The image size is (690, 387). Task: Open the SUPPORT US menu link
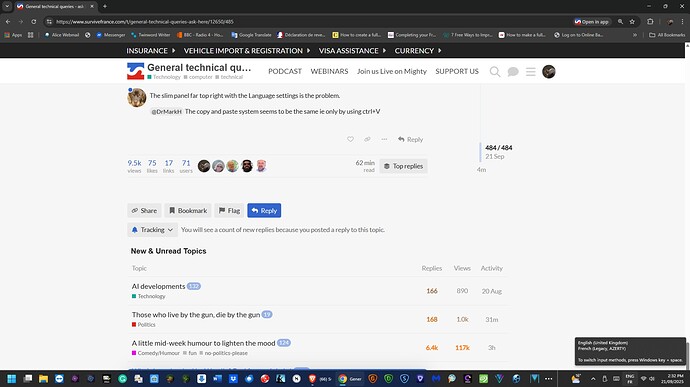(x=457, y=71)
